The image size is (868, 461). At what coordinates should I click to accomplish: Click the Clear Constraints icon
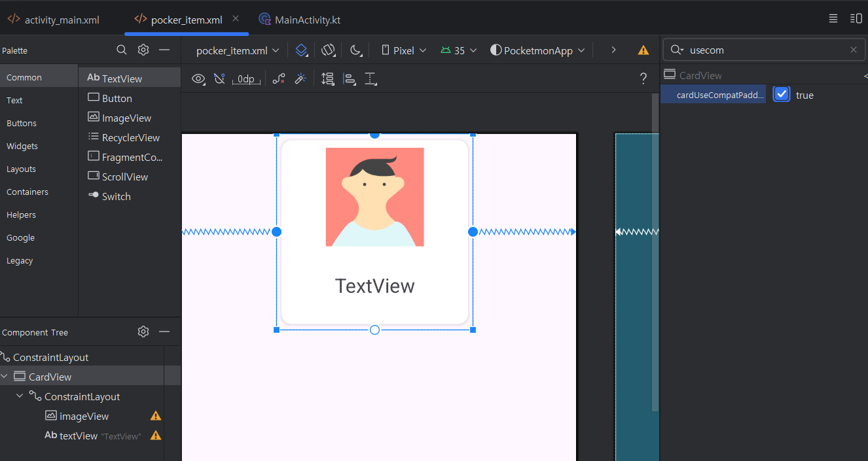click(x=279, y=79)
